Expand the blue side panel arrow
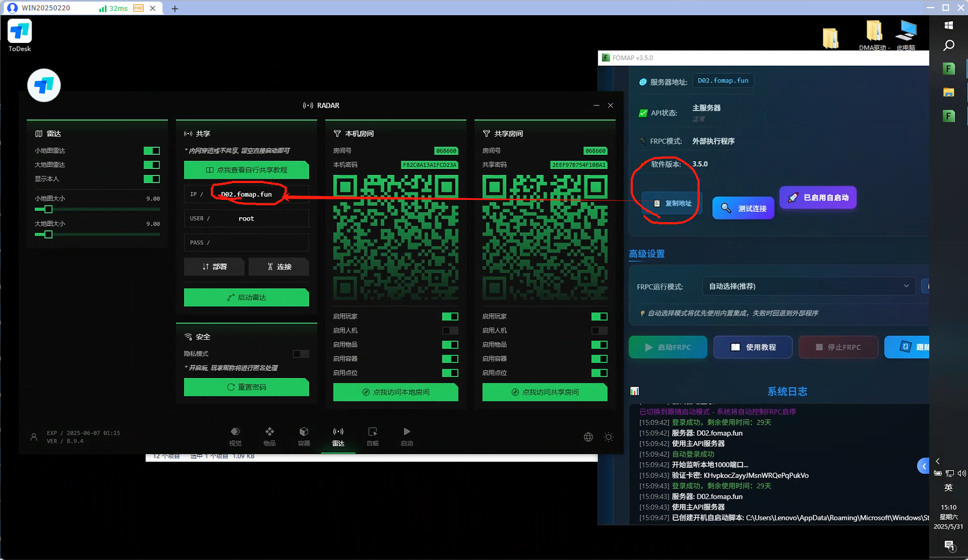 pos(923,466)
